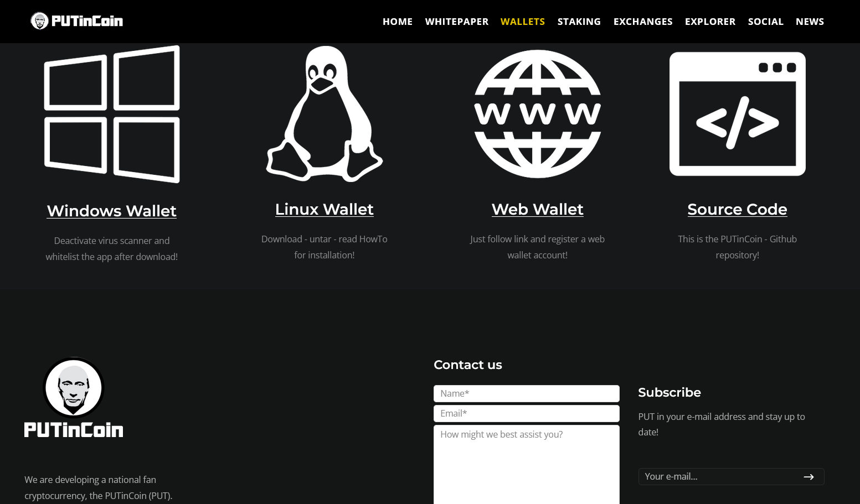Click the 'How might we best assist you?' textarea
The height and width of the screenshot is (504, 860).
527,465
